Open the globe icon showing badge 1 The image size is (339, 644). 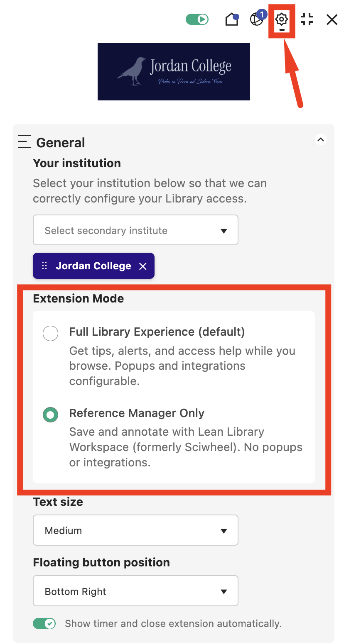pos(257,20)
